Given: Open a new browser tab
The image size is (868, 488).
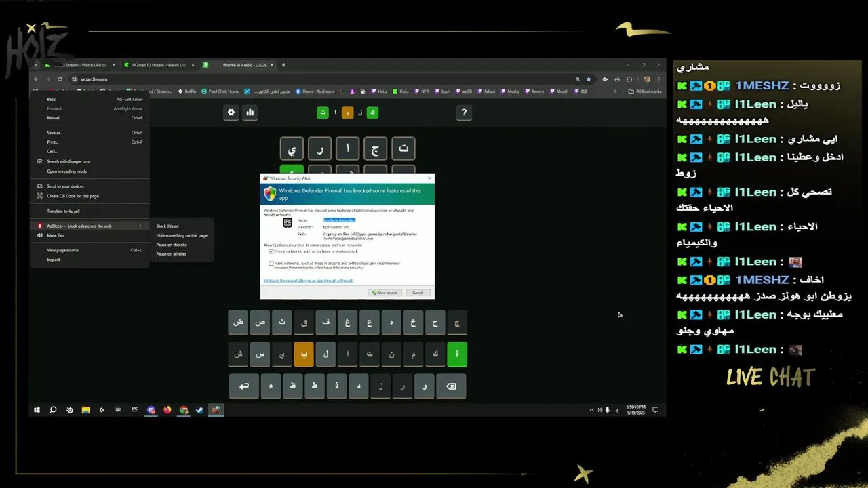Looking at the screenshot, I should pos(283,65).
